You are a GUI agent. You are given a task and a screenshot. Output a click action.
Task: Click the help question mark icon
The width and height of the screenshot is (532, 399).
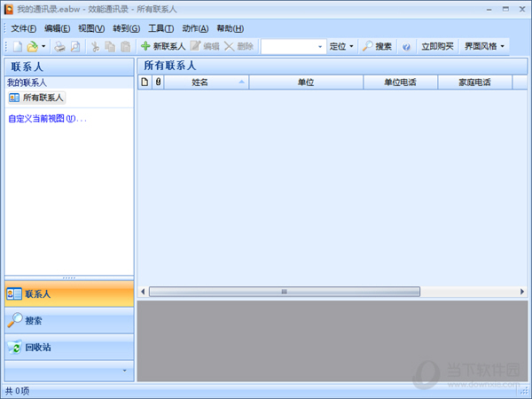tap(406, 46)
